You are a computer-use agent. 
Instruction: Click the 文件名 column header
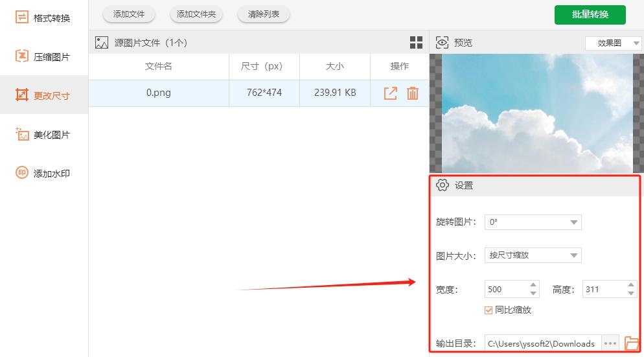tap(159, 67)
